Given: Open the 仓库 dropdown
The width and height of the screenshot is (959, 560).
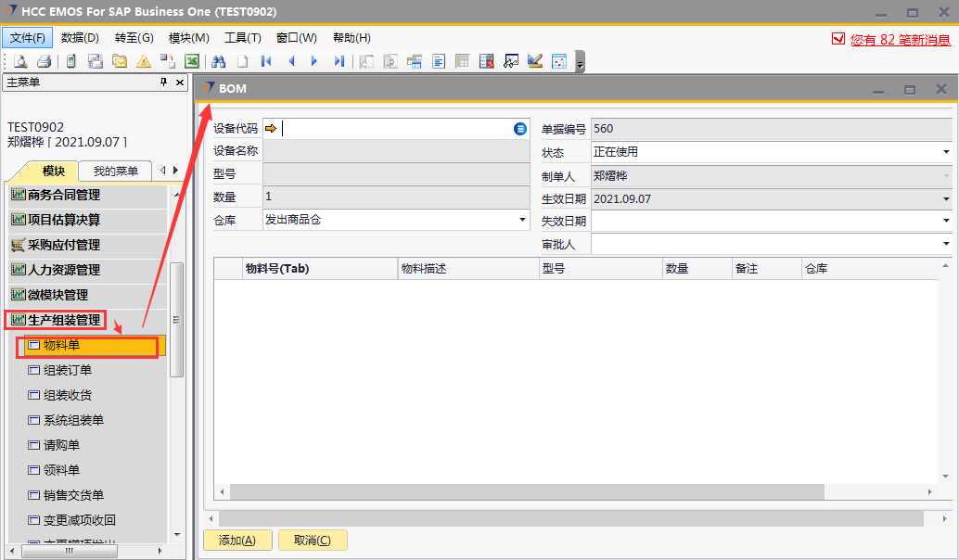Looking at the screenshot, I should coord(522,220).
